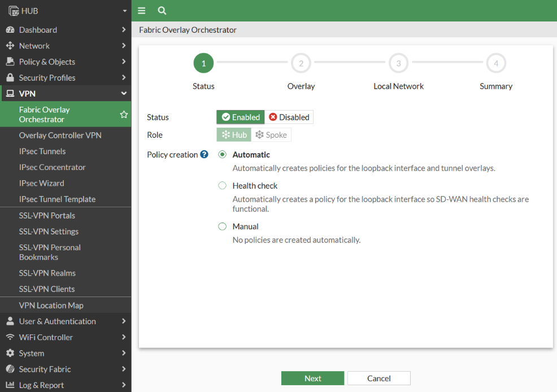Select the Automatic policy creation option
Image resolution: width=557 pixels, height=392 pixels.
[222, 154]
